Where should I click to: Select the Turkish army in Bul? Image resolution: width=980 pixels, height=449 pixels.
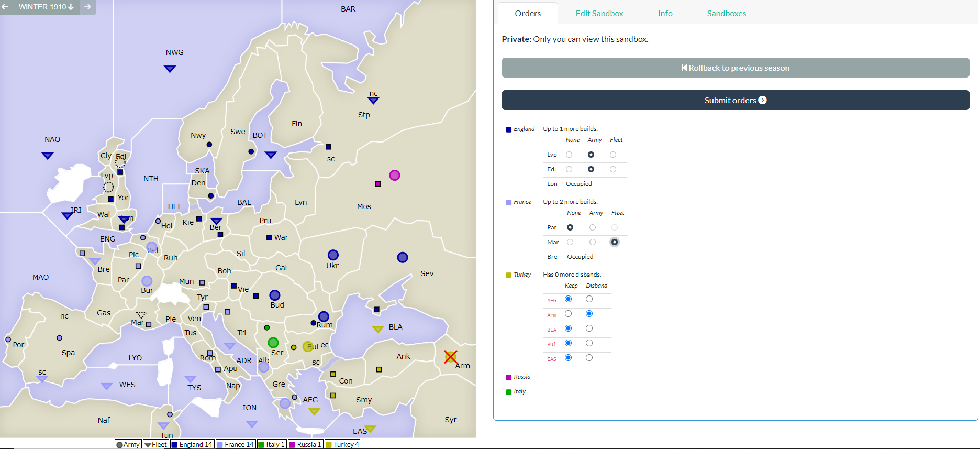308,346
